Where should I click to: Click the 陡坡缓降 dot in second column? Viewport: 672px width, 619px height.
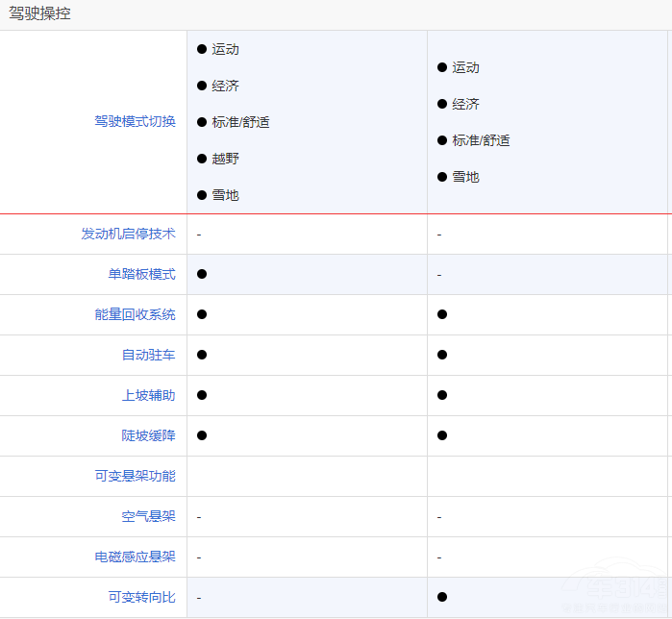[442, 435]
